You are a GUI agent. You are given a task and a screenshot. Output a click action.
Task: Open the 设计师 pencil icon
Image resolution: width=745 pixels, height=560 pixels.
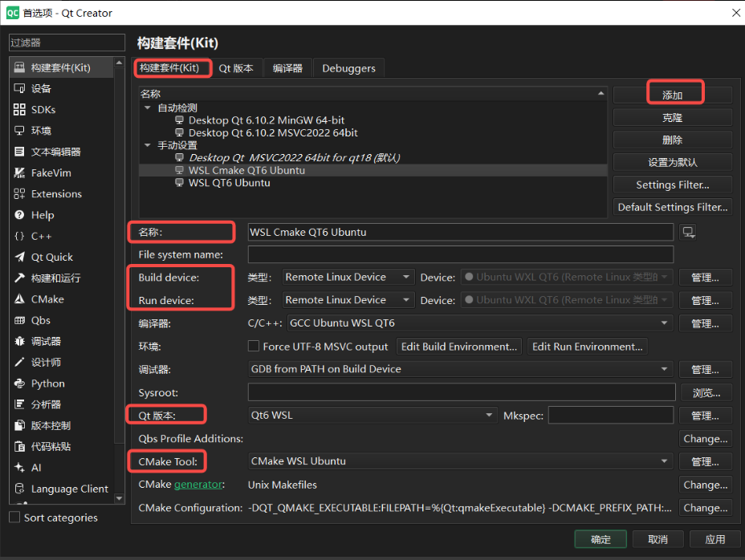coord(19,363)
